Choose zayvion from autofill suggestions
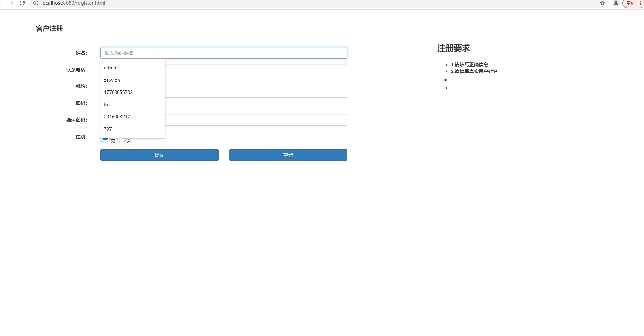 133,80
